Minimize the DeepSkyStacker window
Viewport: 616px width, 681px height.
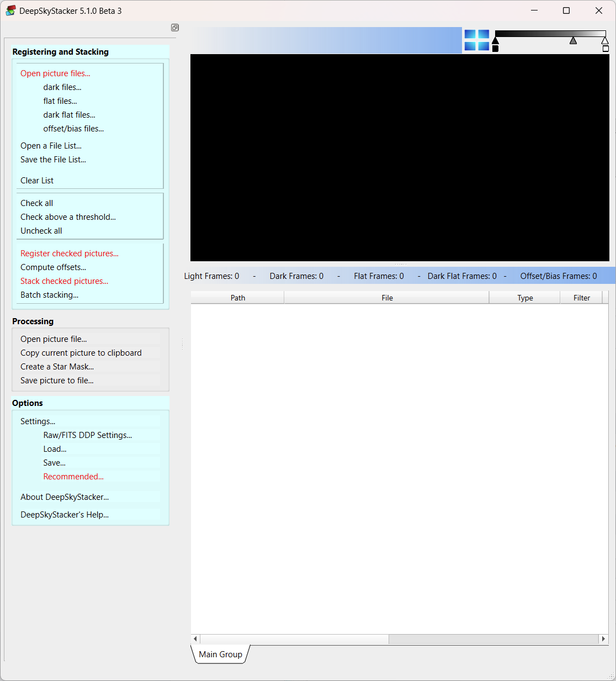coord(534,10)
